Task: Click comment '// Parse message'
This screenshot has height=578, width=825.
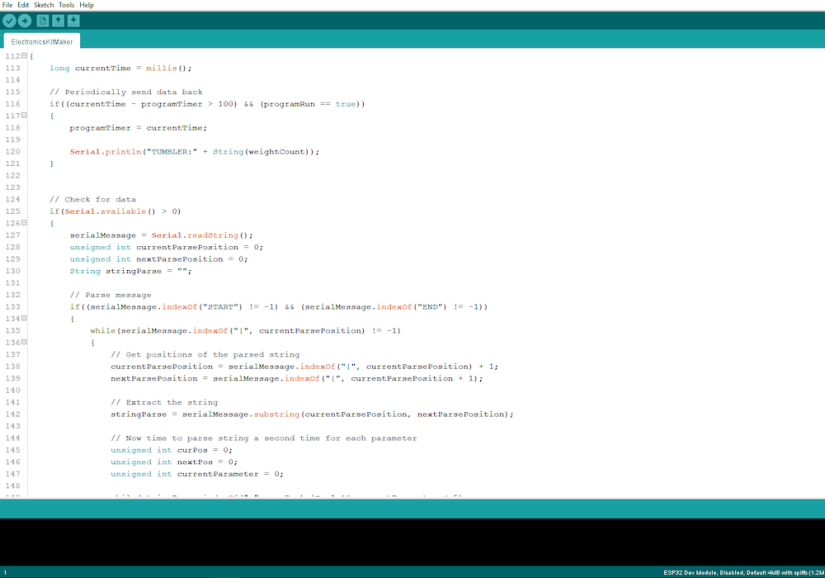Action: 110,295
